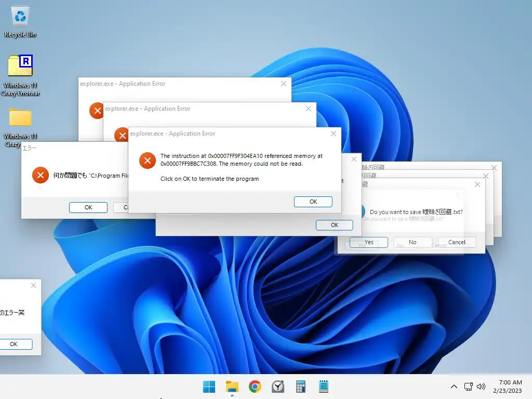
Task: Click the 何か問題でも message text
Action: tap(91, 176)
